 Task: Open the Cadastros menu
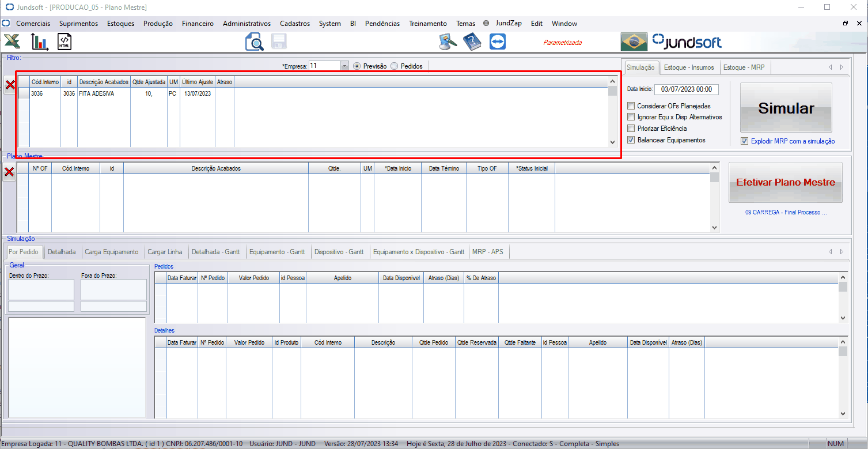(x=295, y=24)
